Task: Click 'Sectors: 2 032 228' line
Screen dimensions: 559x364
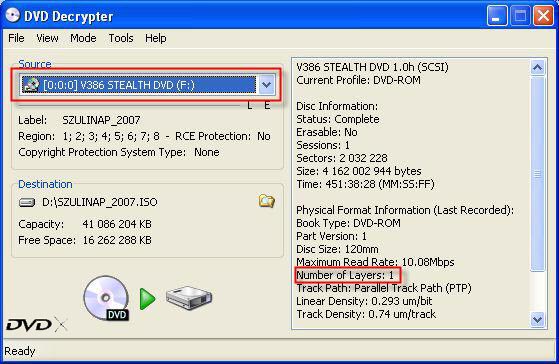Action: pos(342,158)
